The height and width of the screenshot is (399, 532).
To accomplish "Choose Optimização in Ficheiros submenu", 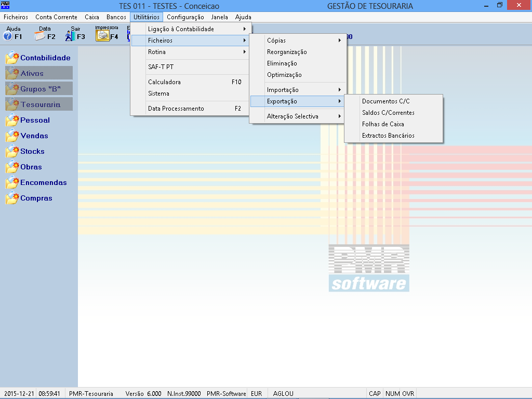I will coord(298,75).
